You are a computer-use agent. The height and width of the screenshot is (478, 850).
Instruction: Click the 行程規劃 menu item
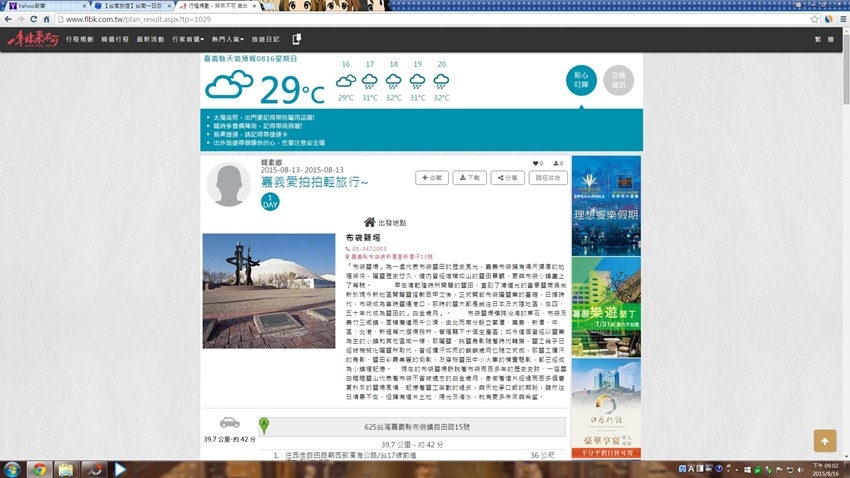(x=80, y=39)
